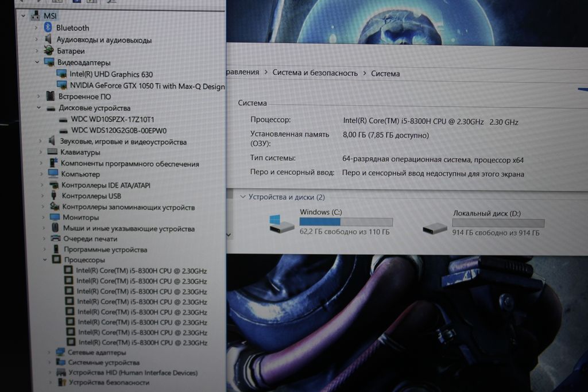588x392 pixels.
Task: Expand the Звуковые, игровые и видеоустройства node
Action: tap(40, 141)
